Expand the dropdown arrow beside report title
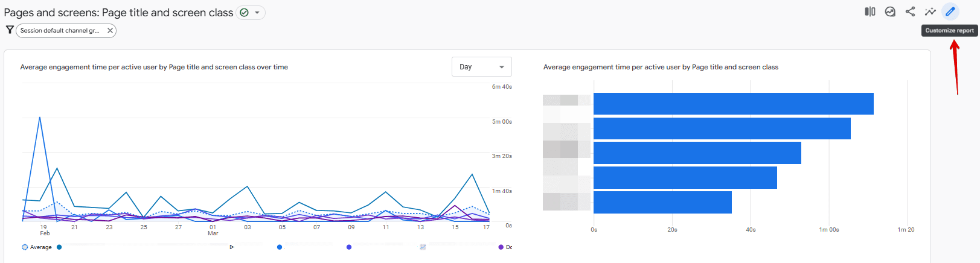The image size is (980, 263). [x=257, y=13]
